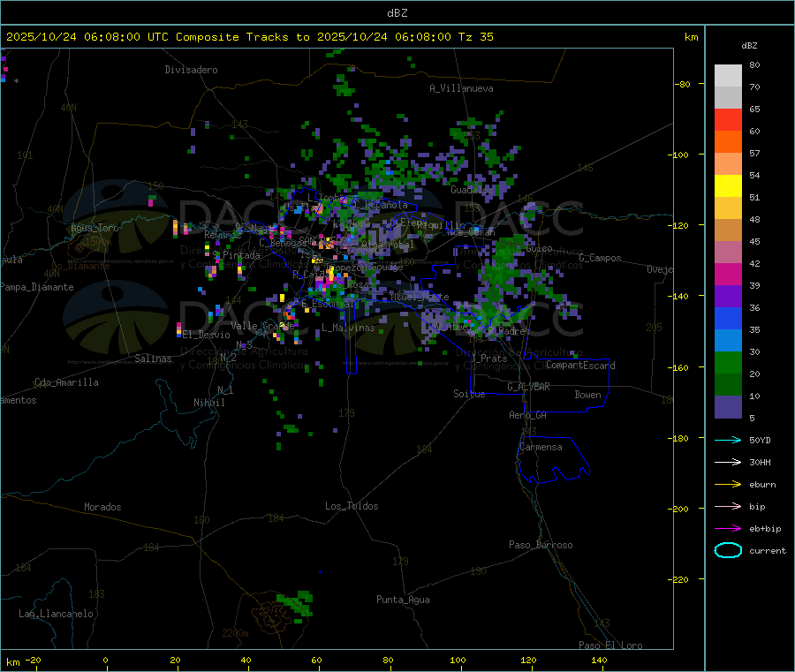Click the 57 dBZ orange swatch
This screenshot has height=672, width=795.
(728, 142)
